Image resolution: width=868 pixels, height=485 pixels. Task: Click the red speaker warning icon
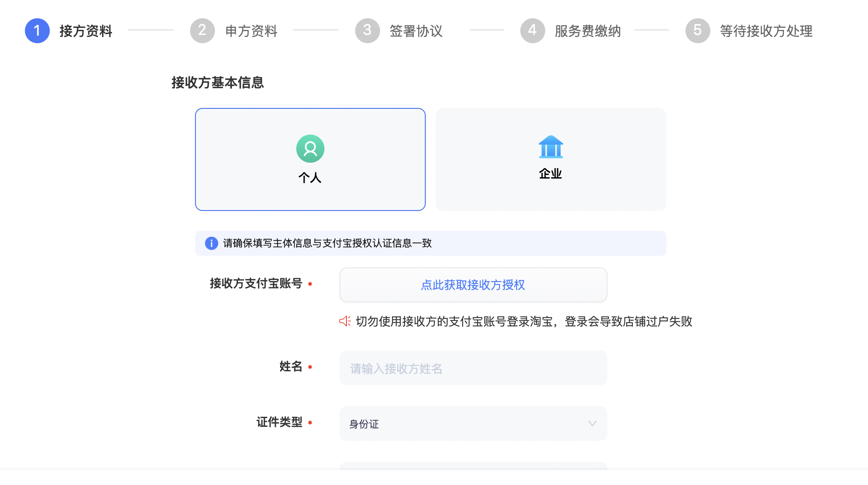[345, 321]
